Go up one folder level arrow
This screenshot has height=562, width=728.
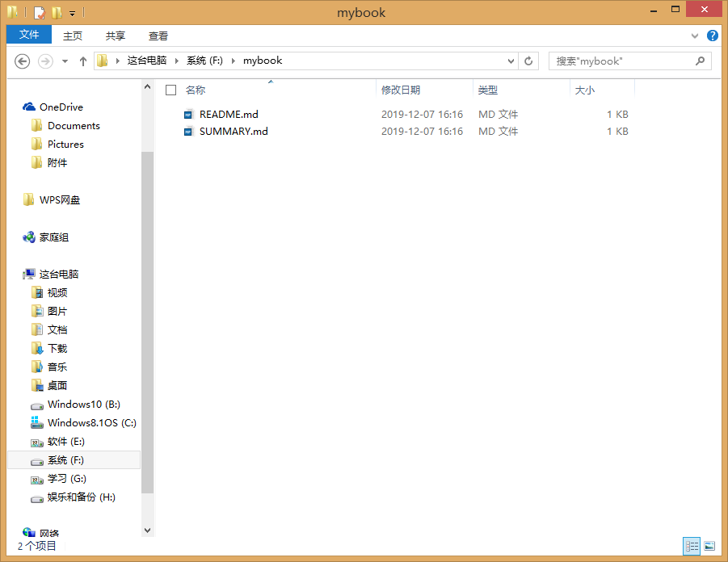click(83, 61)
